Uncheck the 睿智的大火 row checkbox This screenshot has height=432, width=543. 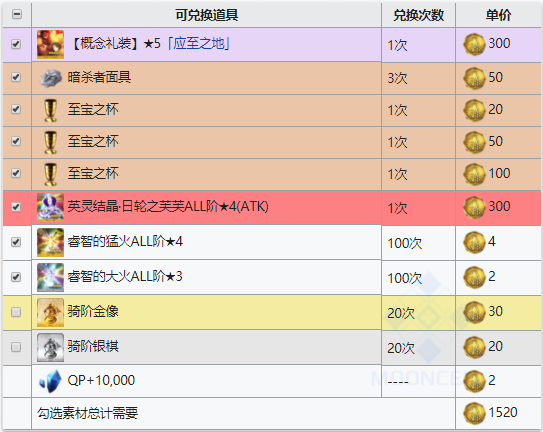[x=16, y=277]
